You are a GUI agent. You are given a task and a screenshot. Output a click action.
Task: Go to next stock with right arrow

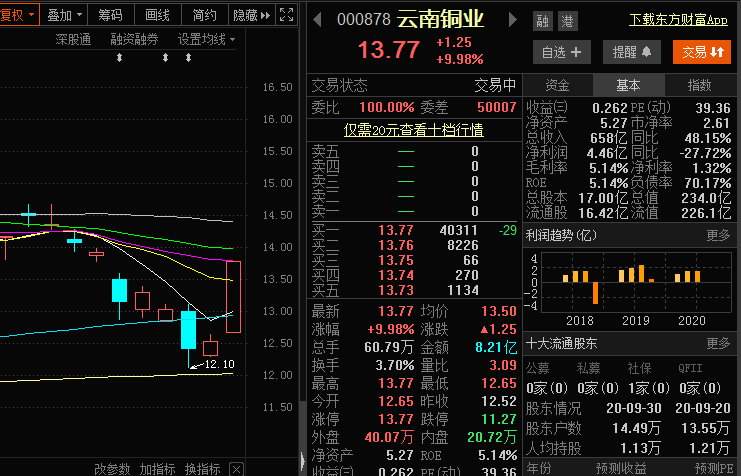click(x=512, y=20)
